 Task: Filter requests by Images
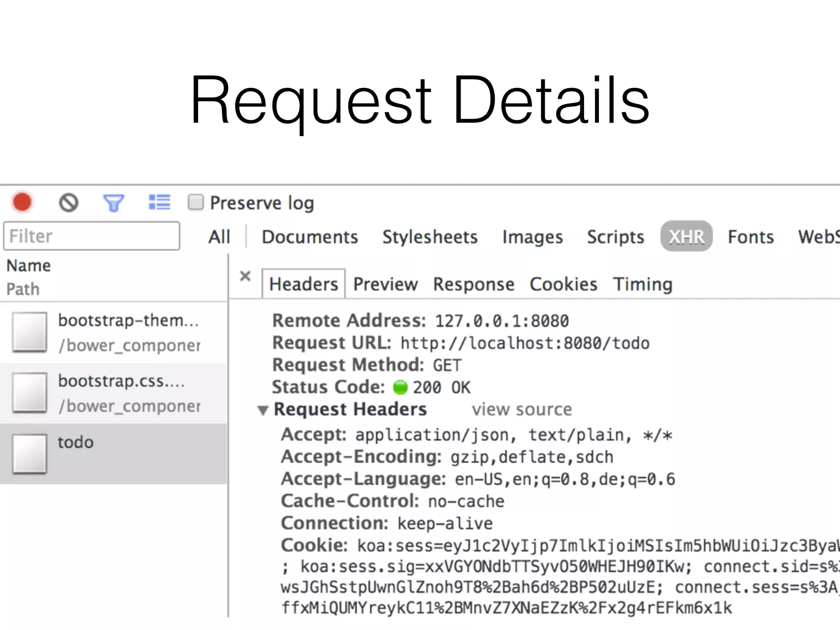(532, 237)
